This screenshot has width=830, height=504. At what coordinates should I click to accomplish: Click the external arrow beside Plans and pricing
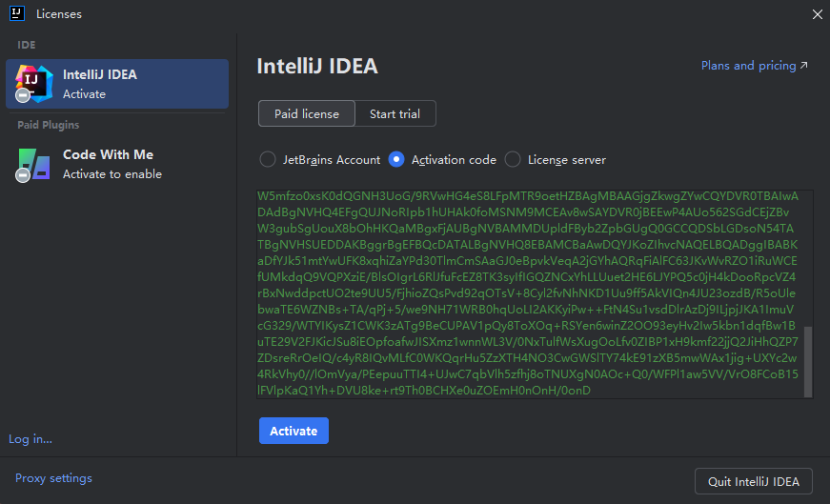coord(804,66)
